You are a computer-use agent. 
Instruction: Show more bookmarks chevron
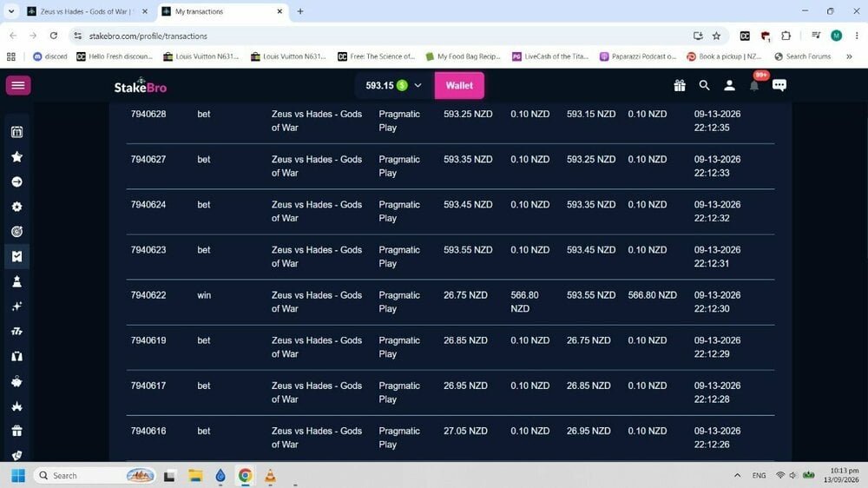[x=849, y=56]
